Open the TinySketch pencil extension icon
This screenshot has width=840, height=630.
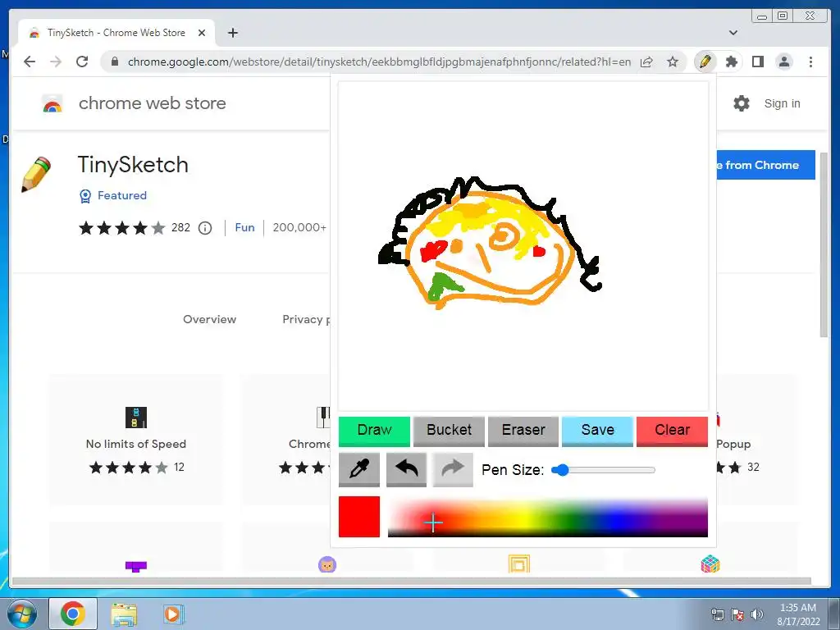[x=705, y=62]
